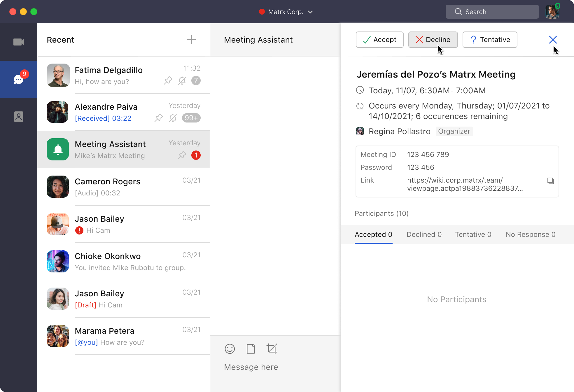Viewport: 574px width, 392px height.
Task: Copy the meeting link with copy icon
Action: tap(550, 181)
